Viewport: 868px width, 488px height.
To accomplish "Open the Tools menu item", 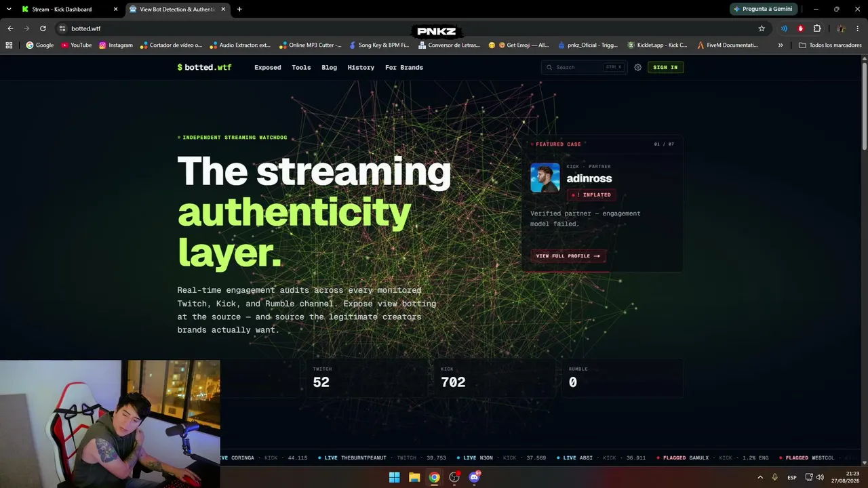I will point(301,67).
